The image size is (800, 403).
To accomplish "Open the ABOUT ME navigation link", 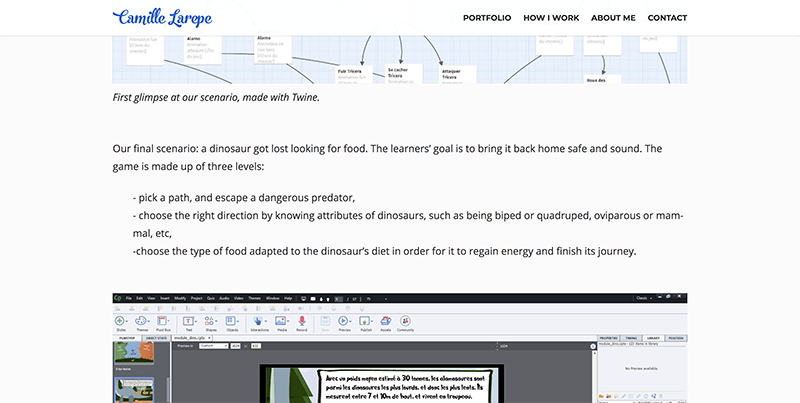I will [x=613, y=18].
